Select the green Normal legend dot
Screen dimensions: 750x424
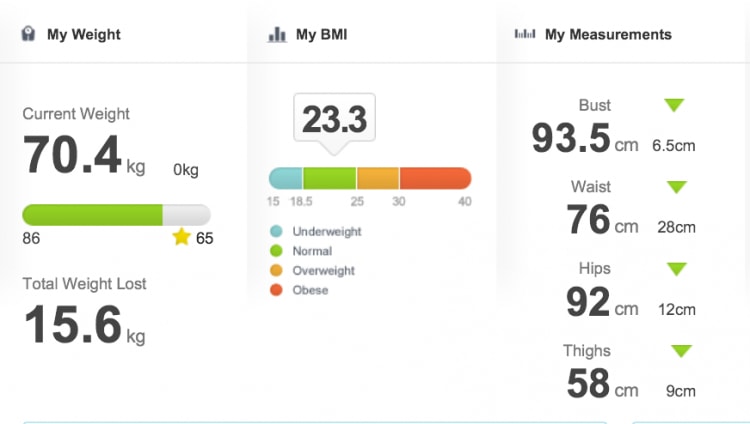(x=276, y=251)
